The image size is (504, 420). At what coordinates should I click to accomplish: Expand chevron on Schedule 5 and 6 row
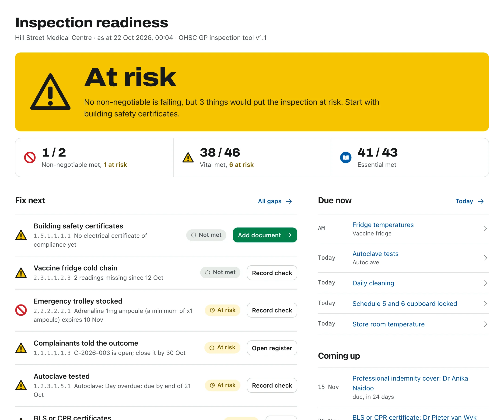pyautogui.click(x=485, y=304)
